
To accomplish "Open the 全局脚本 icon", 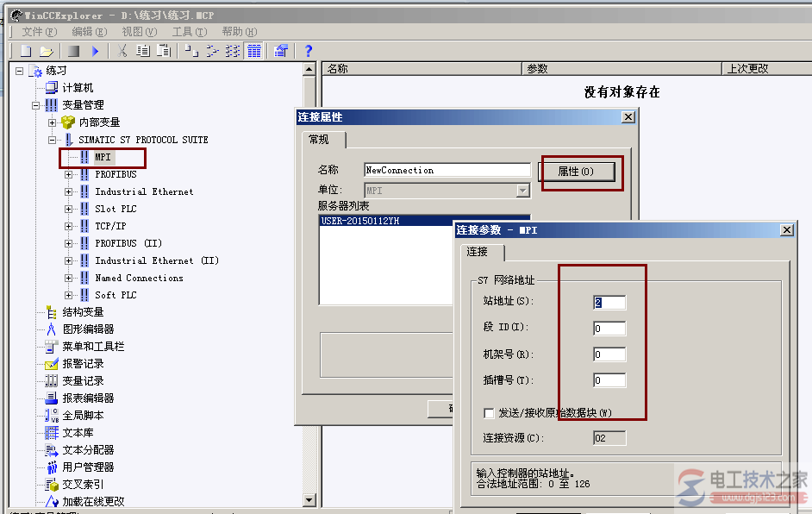I will [51, 415].
